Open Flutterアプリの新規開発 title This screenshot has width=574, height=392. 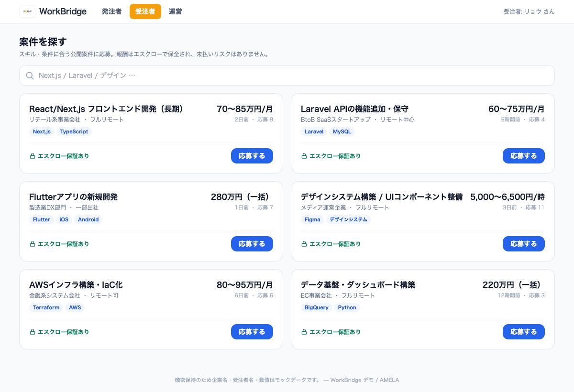tap(73, 197)
